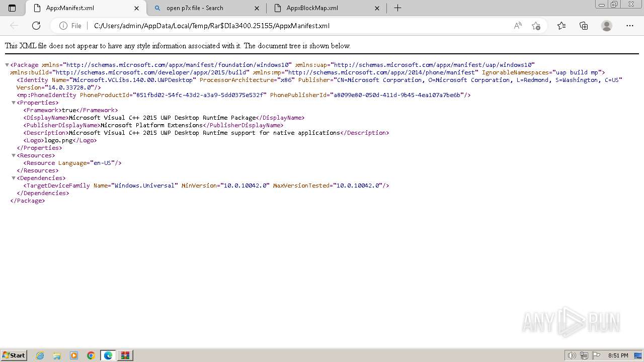Open Settings and more menu
This screenshot has height=362, width=644.
[630, 26]
